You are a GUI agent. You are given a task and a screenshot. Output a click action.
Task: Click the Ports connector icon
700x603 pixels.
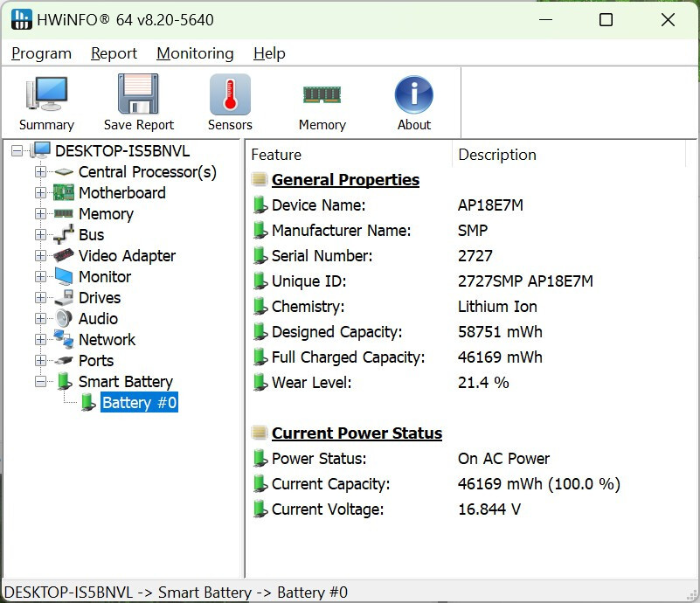64,360
